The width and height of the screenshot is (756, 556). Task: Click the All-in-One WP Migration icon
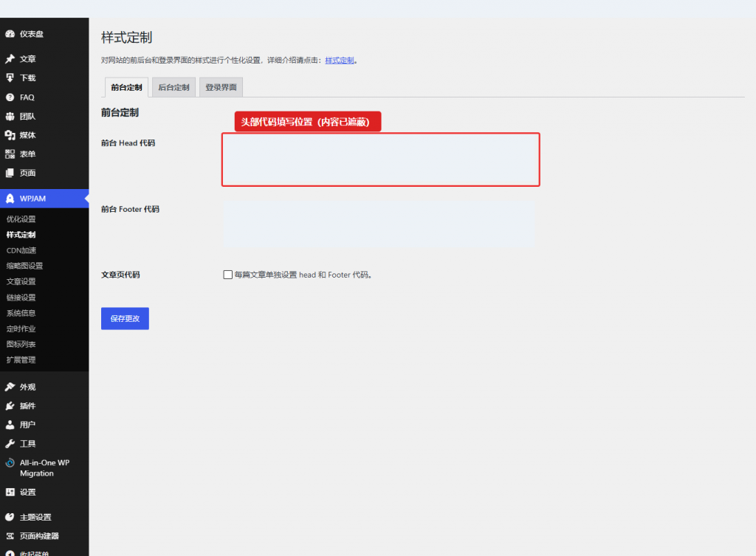[10, 462]
